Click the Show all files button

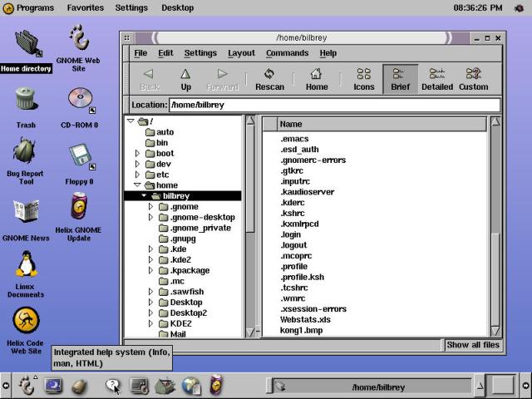coord(472,345)
